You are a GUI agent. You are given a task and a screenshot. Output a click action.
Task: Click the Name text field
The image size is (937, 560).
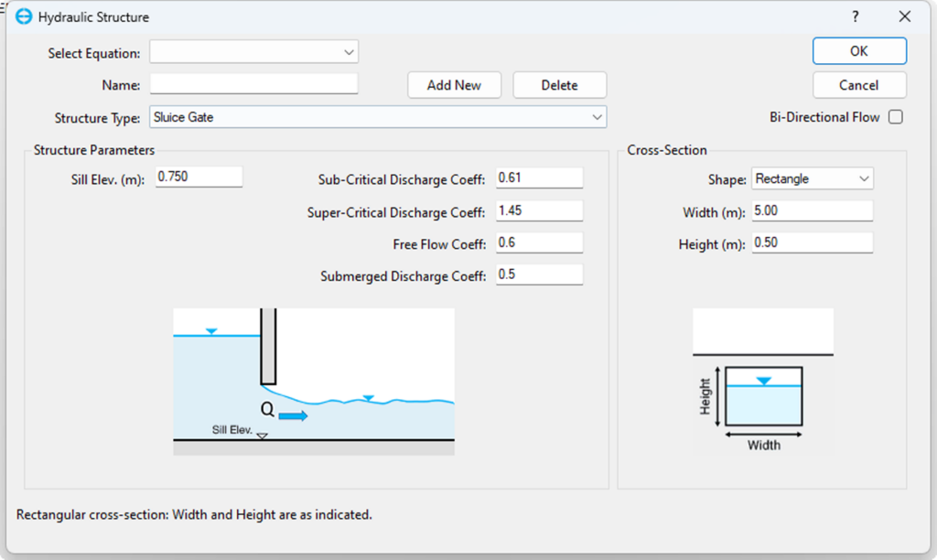[x=254, y=85]
